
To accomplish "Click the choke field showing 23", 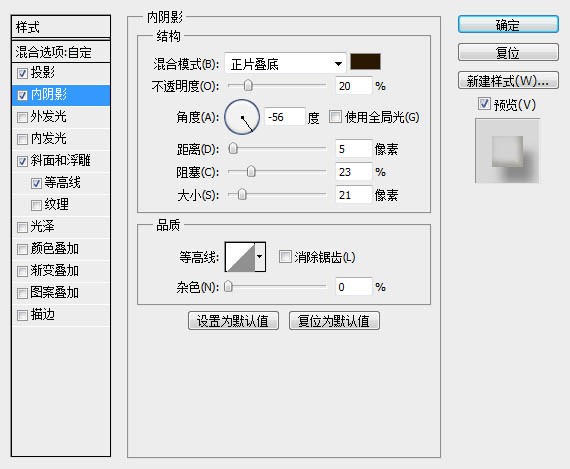I will point(354,172).
